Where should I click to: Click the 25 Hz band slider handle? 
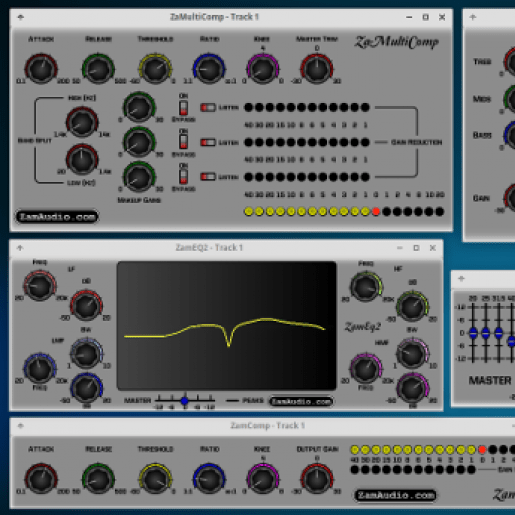pos(486,333)
